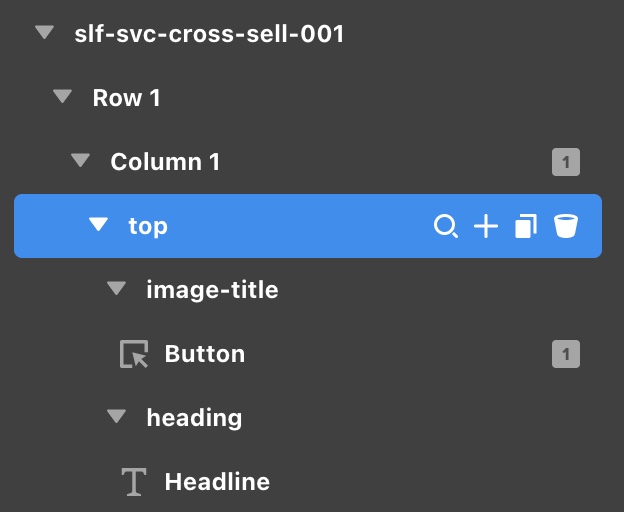
Task: Select the Row 1 item label
Action: [126, 98]
